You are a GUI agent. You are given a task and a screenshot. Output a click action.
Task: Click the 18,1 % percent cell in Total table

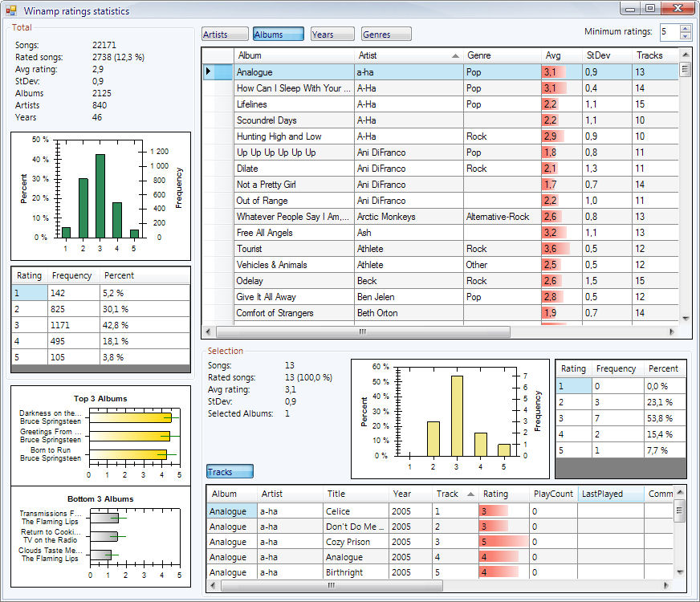click(x=145, y=341)
